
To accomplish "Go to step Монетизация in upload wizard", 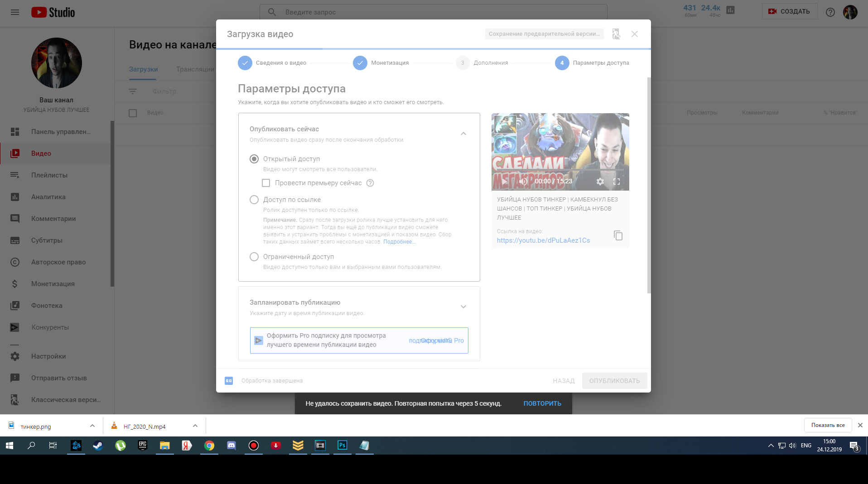I will pyautogui.click(x=381, y=63).
